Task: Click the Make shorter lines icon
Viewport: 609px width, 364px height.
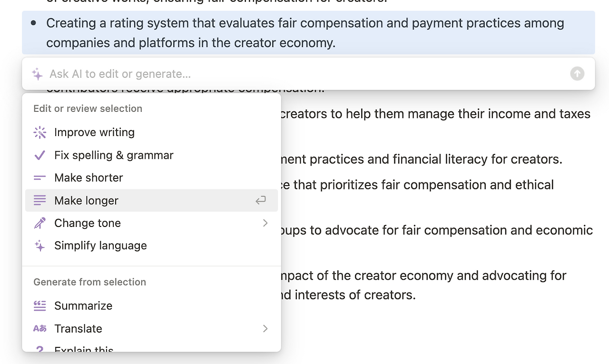Action: (x=40, y=178)
